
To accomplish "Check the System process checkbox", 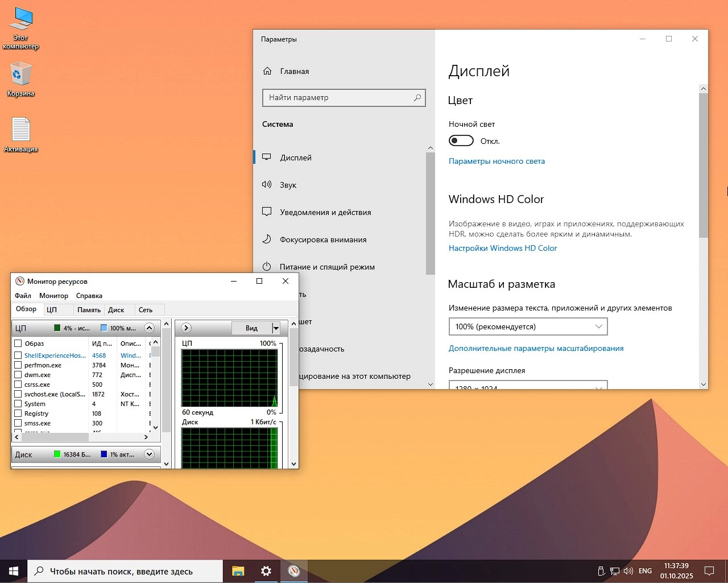I will pos(18,404).
